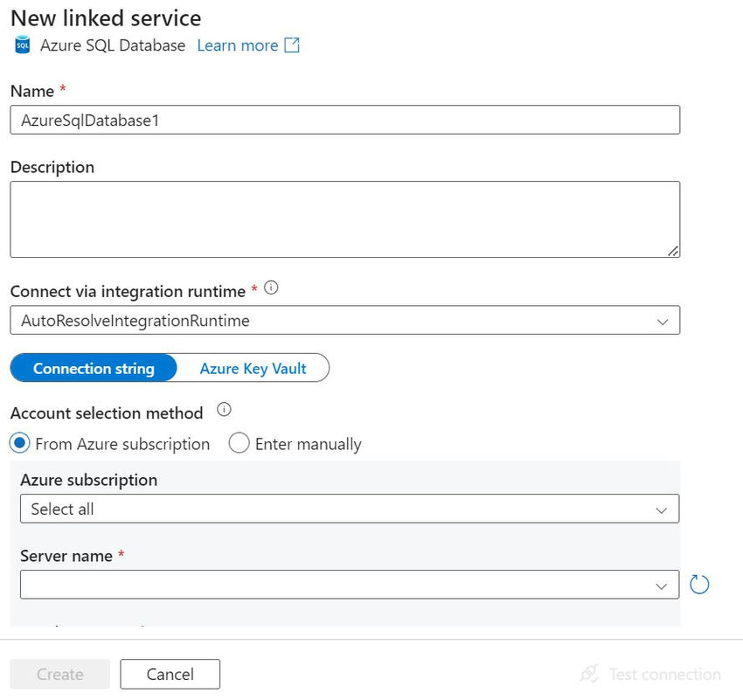Click into the Name text field
Screen dimensions: 743x700
[x=344, y=121]
